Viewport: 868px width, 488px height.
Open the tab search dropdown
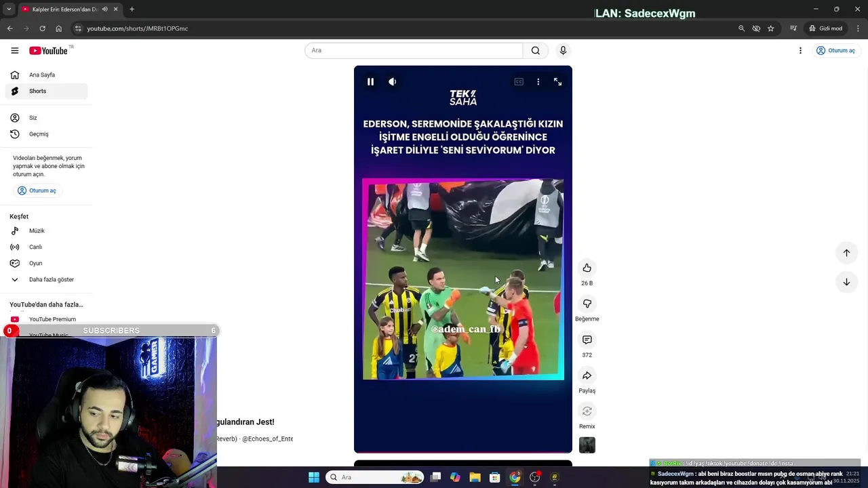[x=9, y=9]
